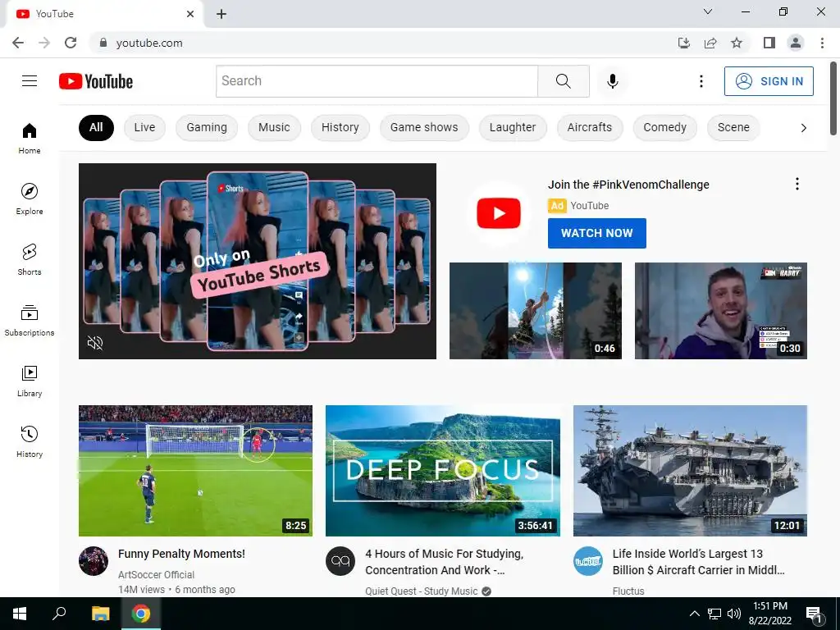The image size is (840, 630).
Task: Click in the Search input field
Action: [377, 81]
